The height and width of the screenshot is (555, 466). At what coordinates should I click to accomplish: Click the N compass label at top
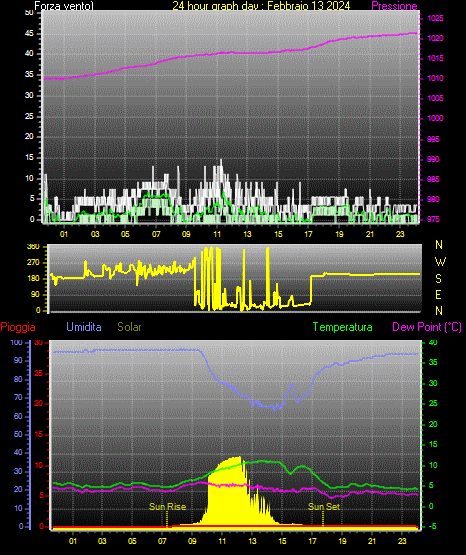click(x=439, y=245)
